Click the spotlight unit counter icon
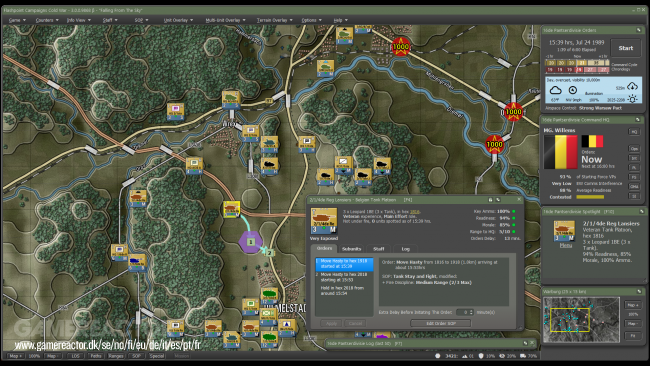The height and width of the screenshot is (366, 650). click(564, 231)
